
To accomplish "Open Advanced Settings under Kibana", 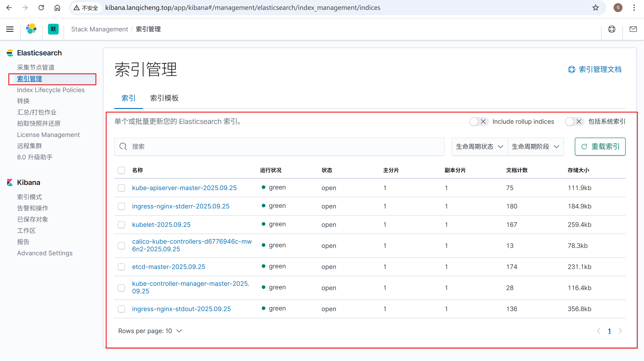I will coord(45,253).
